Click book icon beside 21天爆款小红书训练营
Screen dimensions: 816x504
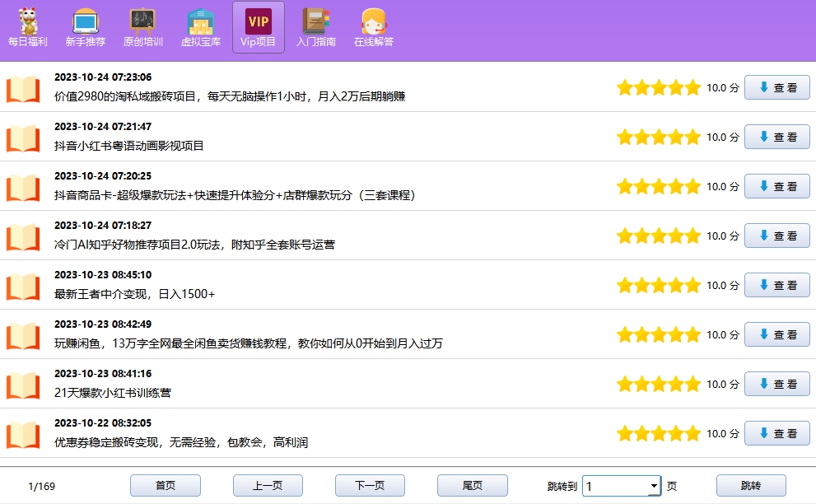[x=23, y=385]
